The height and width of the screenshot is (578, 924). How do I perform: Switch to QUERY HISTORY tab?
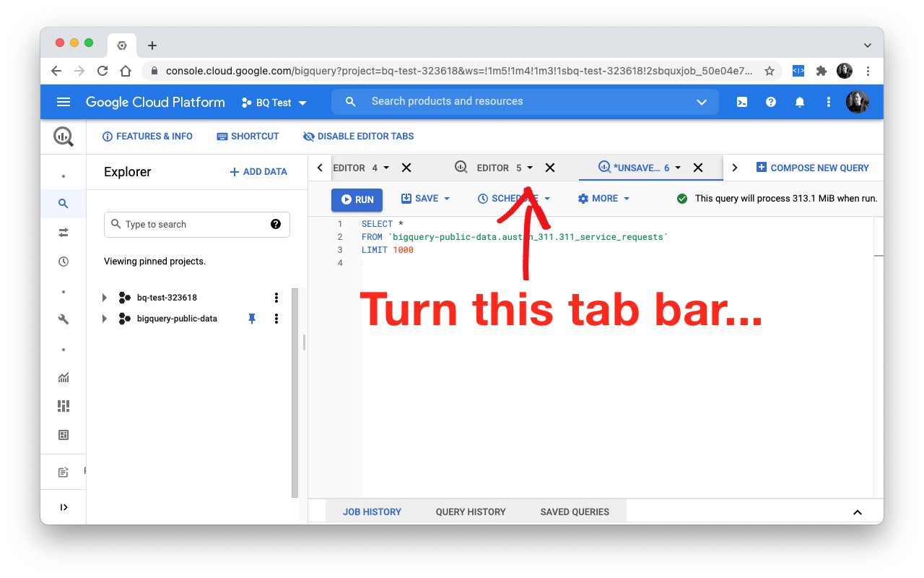[x=471, y=512]
